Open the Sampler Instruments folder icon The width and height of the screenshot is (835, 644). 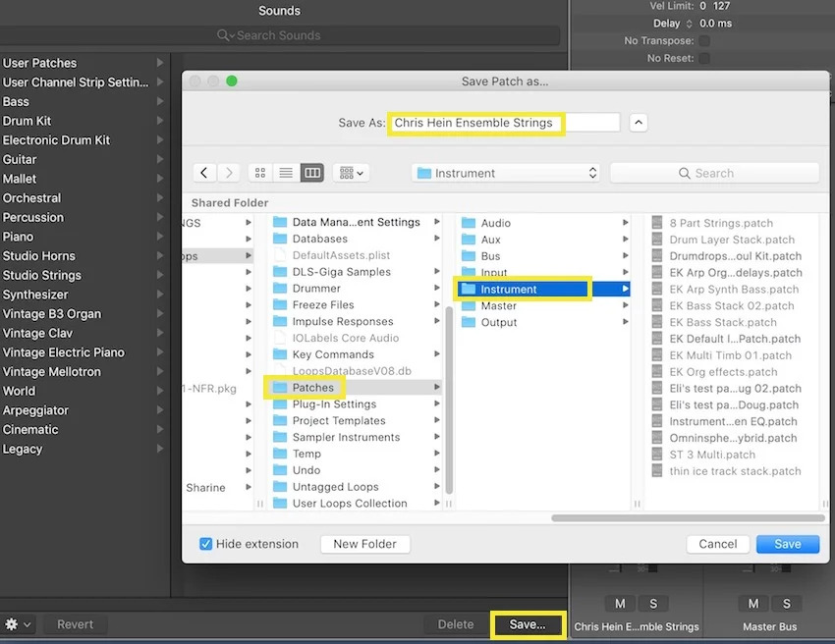(280, 437)
